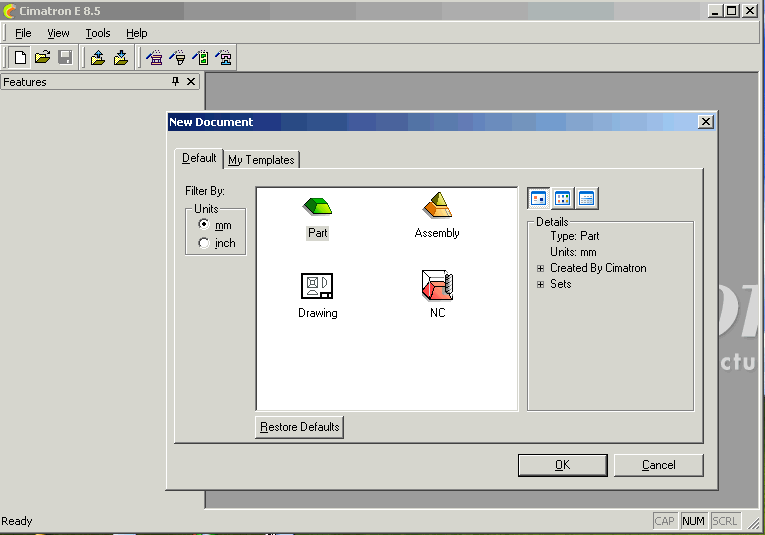Screen dimensions: 765x535
Task: Expand the Sets node in Details
Action: tap(540, 284)
